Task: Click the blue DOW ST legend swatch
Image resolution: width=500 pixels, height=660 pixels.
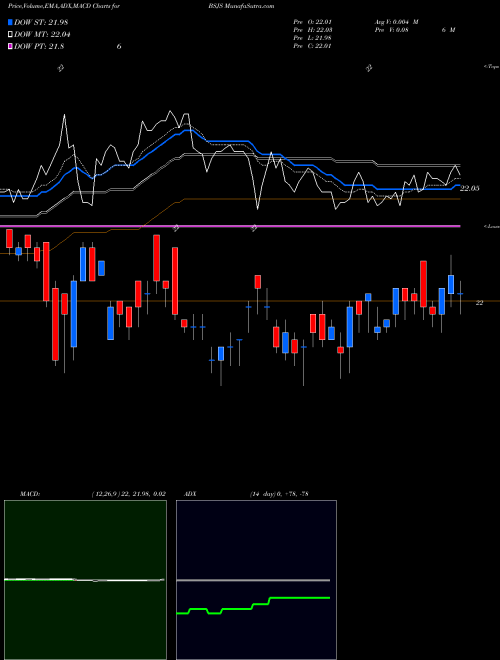Action: pyautogui.click(x=11, y=22)
